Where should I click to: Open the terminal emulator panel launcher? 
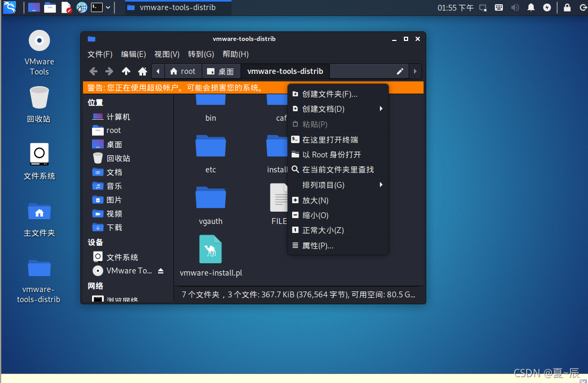coord(97,7)
